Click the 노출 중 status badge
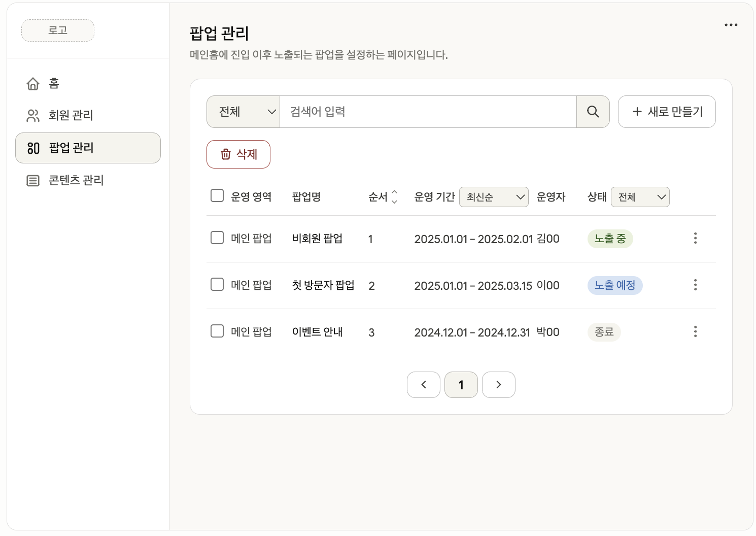Screen dimensions: 756x536 [610, 239]
